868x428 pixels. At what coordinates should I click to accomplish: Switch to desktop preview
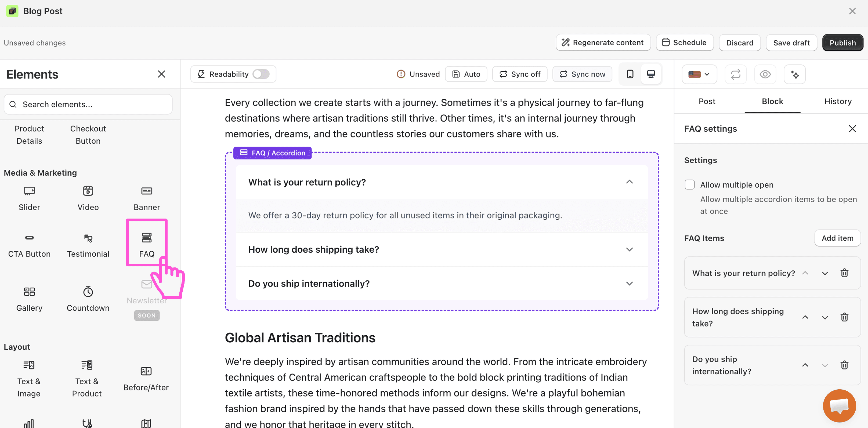coord(651,74)
